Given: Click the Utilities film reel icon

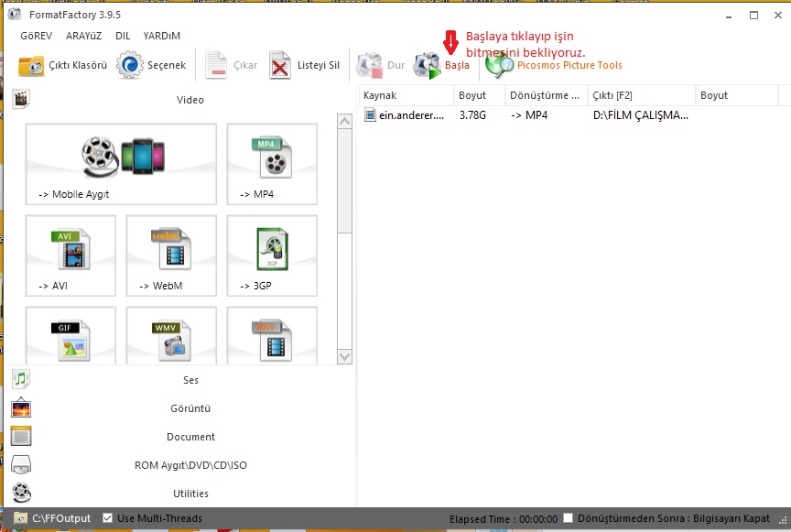Looking at the screenshot, I should coord(21,494).
